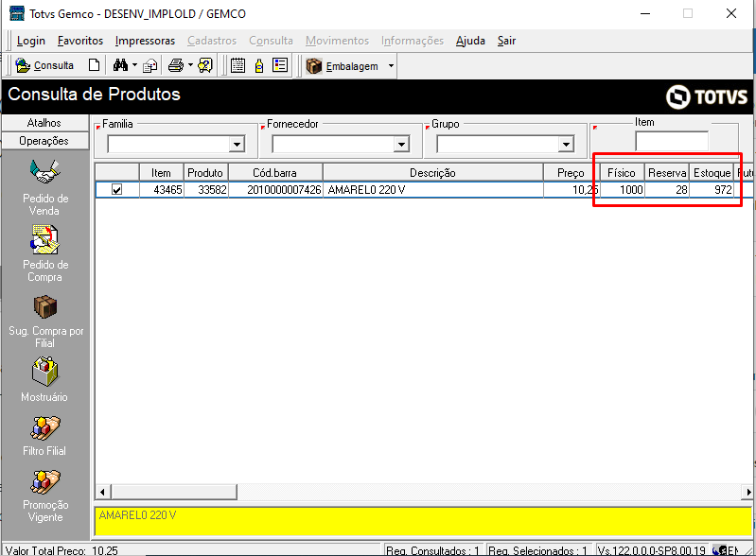Click the Sair menu item
This screenshot has height=556, width=756.
(506, 41)
